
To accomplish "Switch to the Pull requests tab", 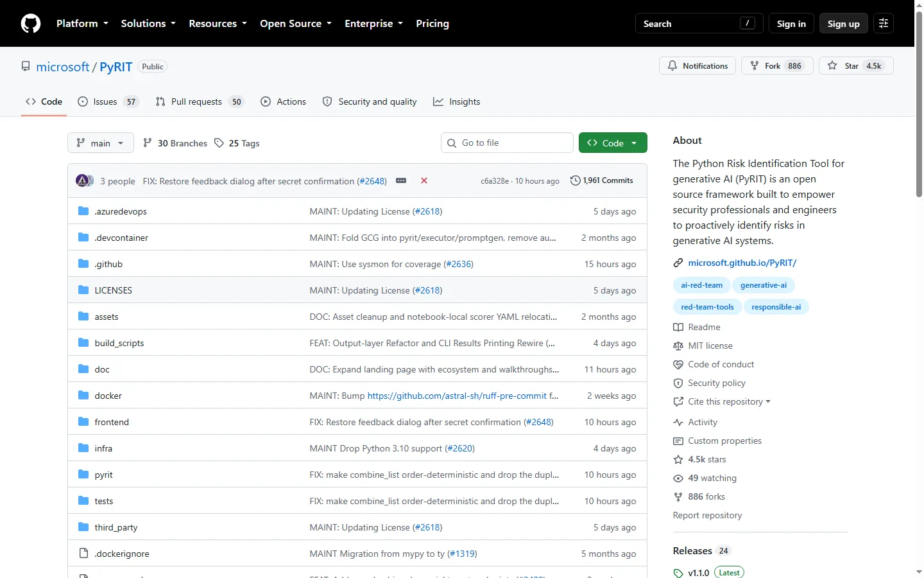I will click(200, 101).
